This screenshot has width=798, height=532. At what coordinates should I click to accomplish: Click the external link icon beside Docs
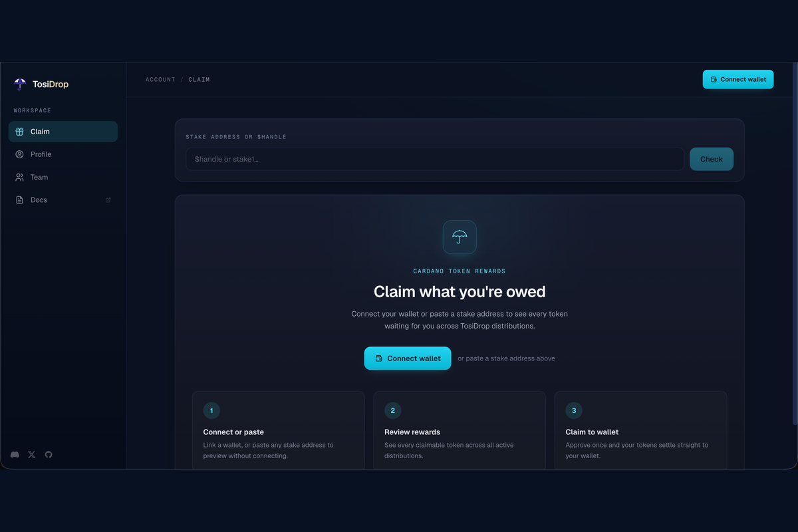pos(108,199)
